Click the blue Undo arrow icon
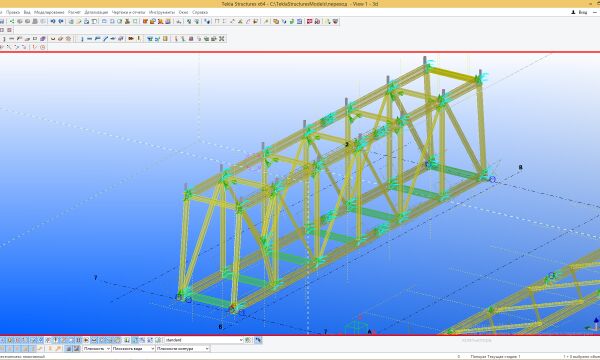 53,21
